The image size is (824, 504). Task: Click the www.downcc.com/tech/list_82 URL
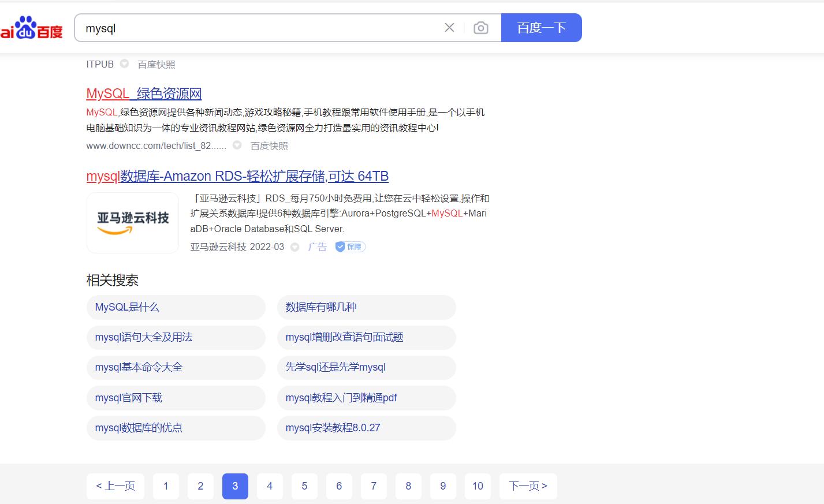tap(156, 146)
